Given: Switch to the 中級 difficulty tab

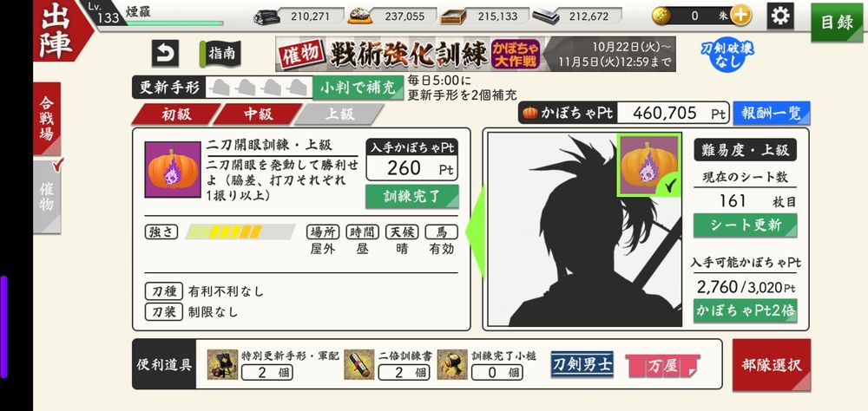Looking at the screenshot, I should pos(258,114).
